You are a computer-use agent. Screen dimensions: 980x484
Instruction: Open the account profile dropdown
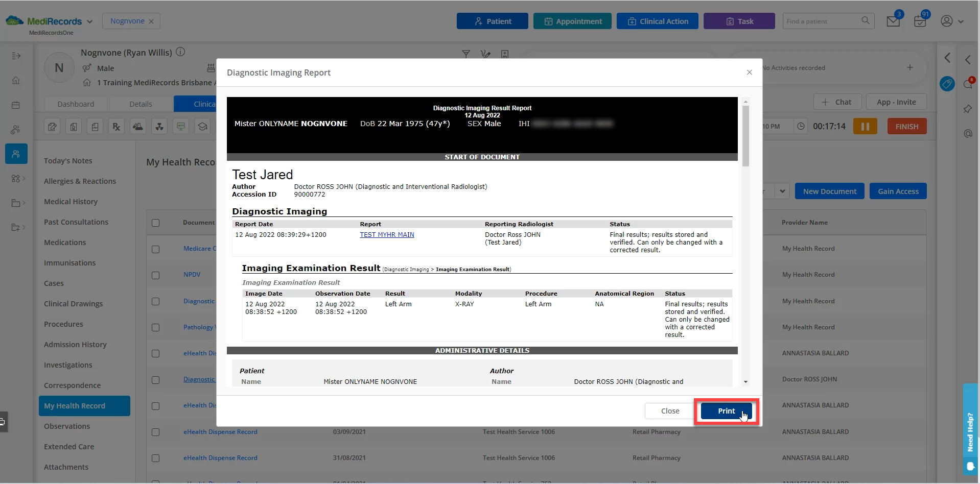coord(951,21)
